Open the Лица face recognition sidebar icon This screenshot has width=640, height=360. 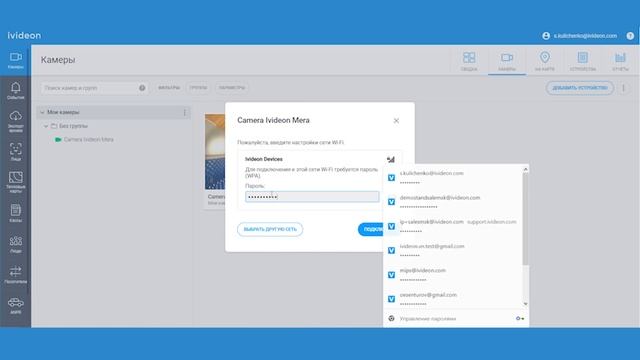click(16, 151)
